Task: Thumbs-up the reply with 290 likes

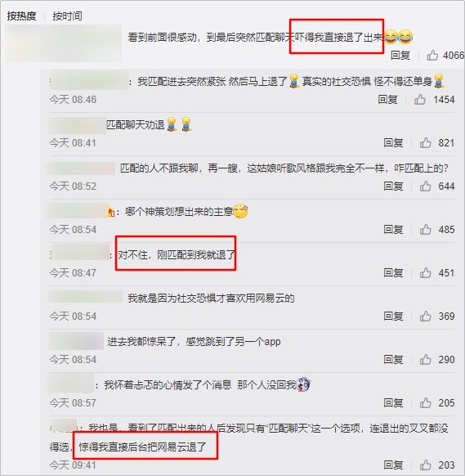Action: (x=425, y=359)
